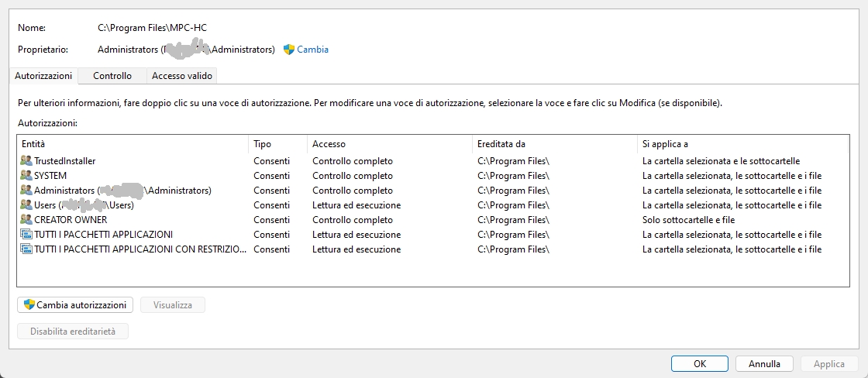Sort by the Accesso column header
Screen dimensions: 868x378
(390, 144)
